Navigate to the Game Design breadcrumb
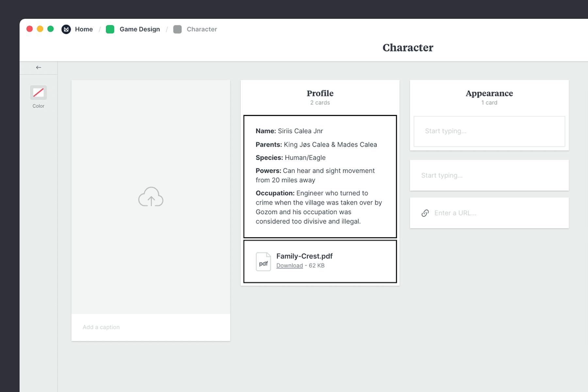Viewport: 588px width, 392px height. pyautogui.click(x=139, y=29)
